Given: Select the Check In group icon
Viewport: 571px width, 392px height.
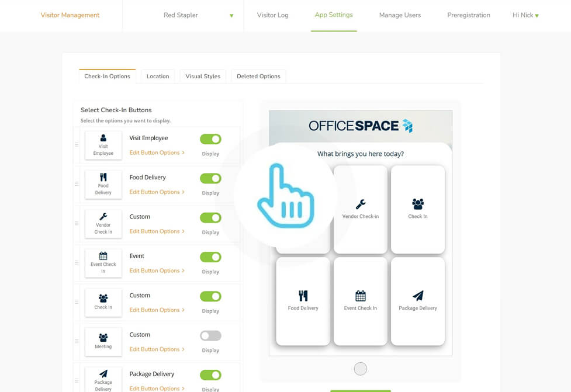Looking at the screenshot, I should pos(103,298).
